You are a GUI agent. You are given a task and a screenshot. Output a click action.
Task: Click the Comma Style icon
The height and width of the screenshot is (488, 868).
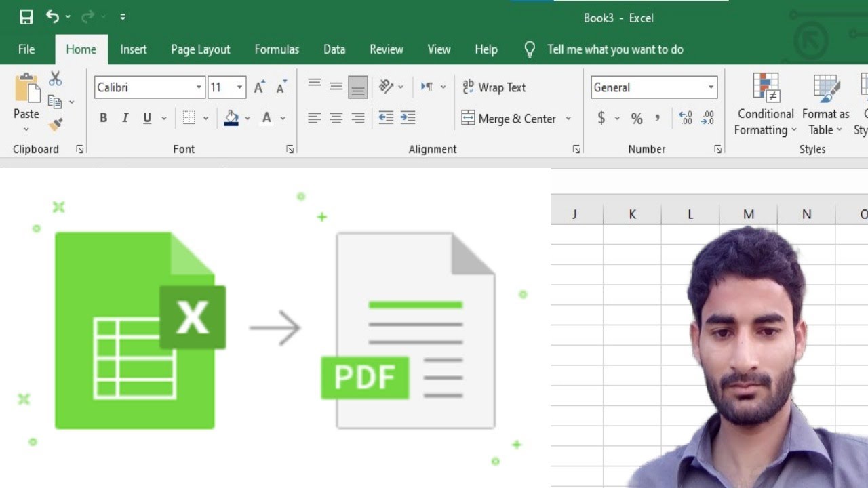(657, 119)
